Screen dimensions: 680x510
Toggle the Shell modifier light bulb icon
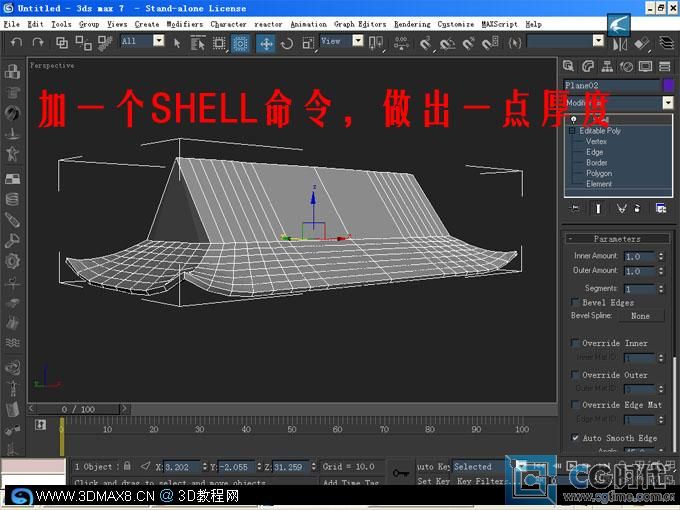[573, 119]
